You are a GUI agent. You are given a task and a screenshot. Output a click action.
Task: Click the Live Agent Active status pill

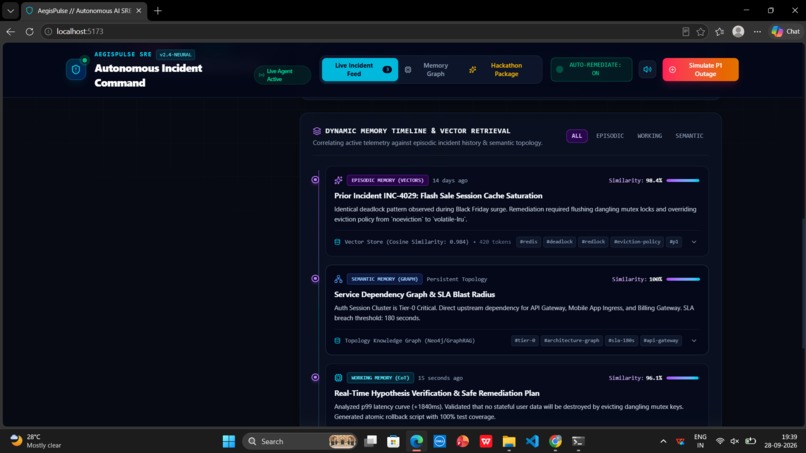(x=282, y=75)
